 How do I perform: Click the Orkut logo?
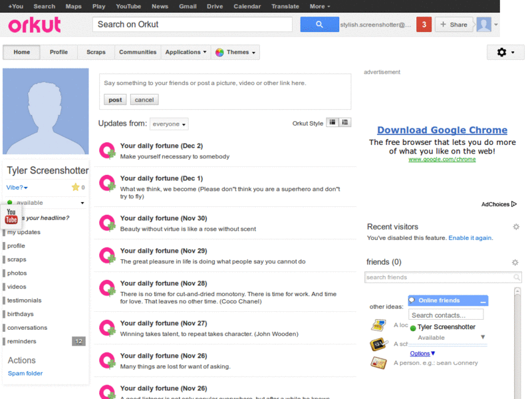coord(35,25)
